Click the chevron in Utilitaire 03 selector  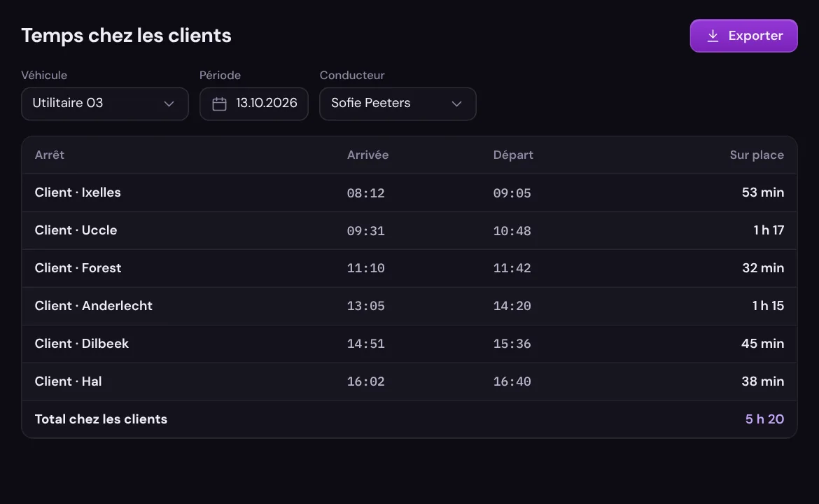169,104
